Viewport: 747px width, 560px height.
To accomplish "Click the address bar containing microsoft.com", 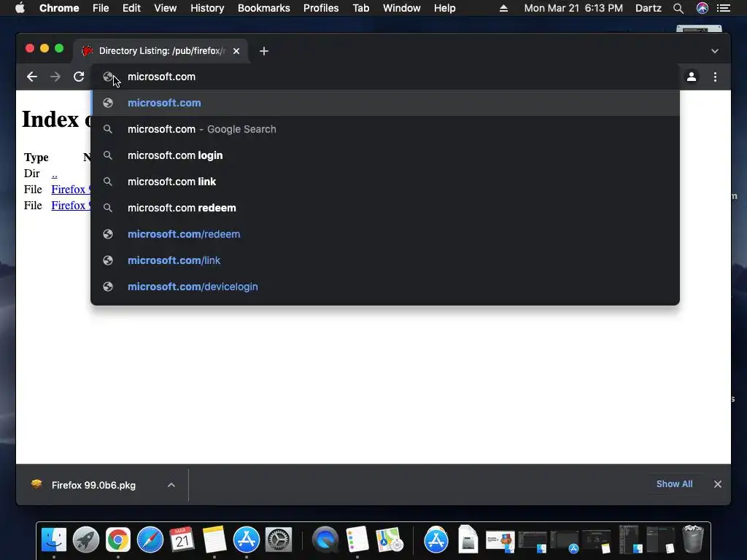I will point(385,77).
